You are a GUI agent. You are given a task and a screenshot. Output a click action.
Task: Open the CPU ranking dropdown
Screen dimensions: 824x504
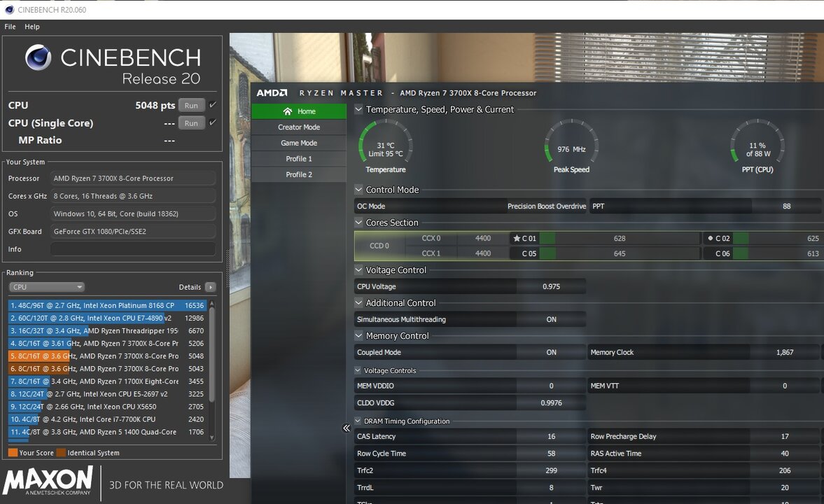(47, 287)
